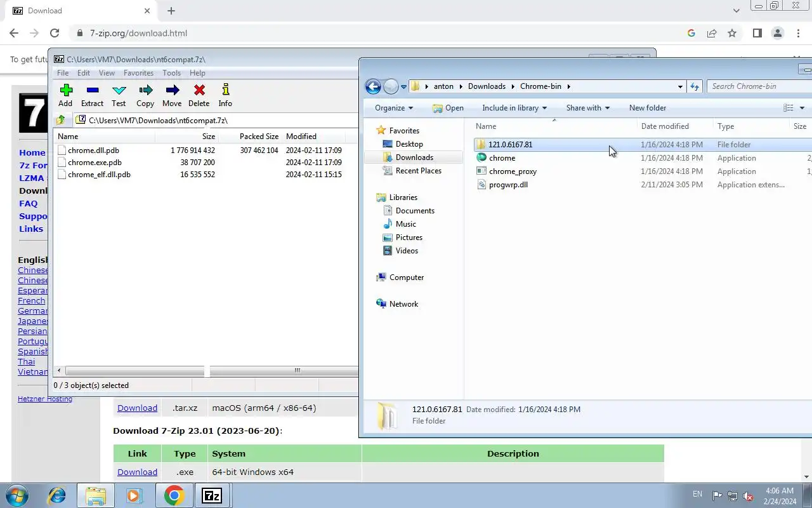Viewport: 812px width, 508px height.
Task: Open the Edit menu in 7-Zip
Action: click(x=84, y=73)
